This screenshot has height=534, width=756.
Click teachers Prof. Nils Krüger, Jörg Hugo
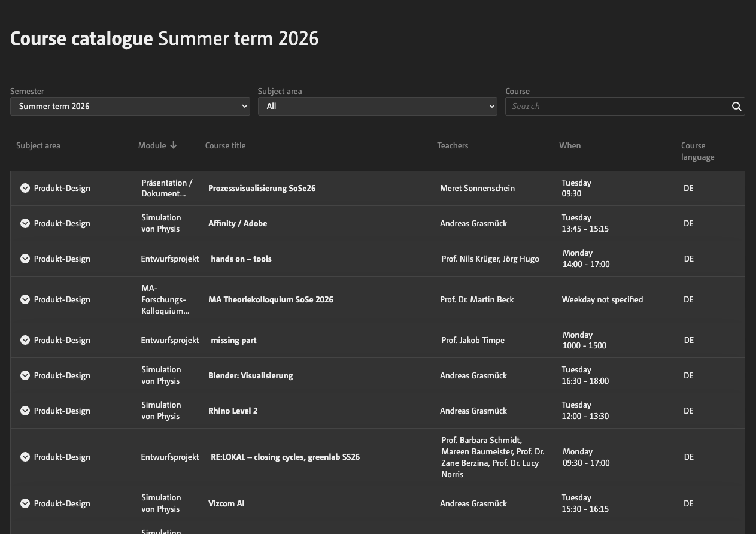point(490,259)
